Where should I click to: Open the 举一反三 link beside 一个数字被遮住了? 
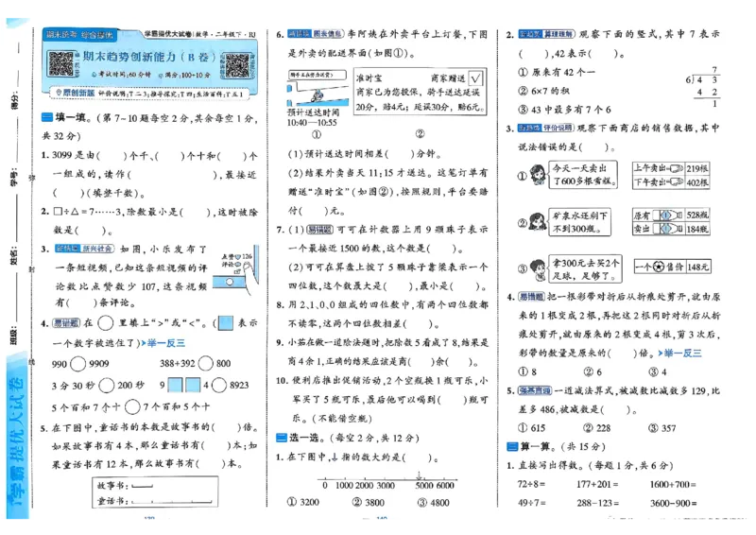[x=163, y=343]
